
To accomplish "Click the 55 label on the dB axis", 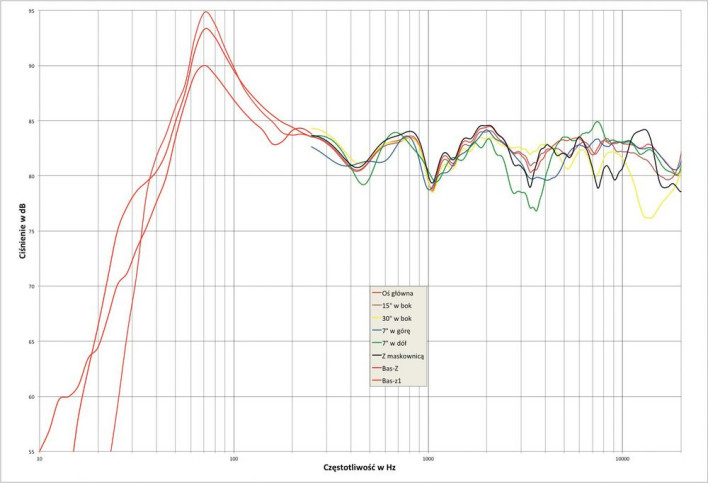I will pyautogui.click(x=31, y=452).
